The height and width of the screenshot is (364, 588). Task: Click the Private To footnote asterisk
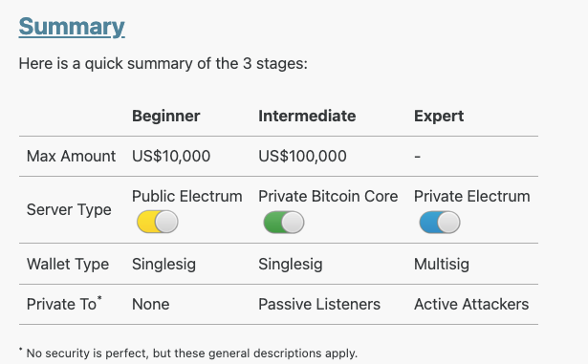(x=99, y=298)
